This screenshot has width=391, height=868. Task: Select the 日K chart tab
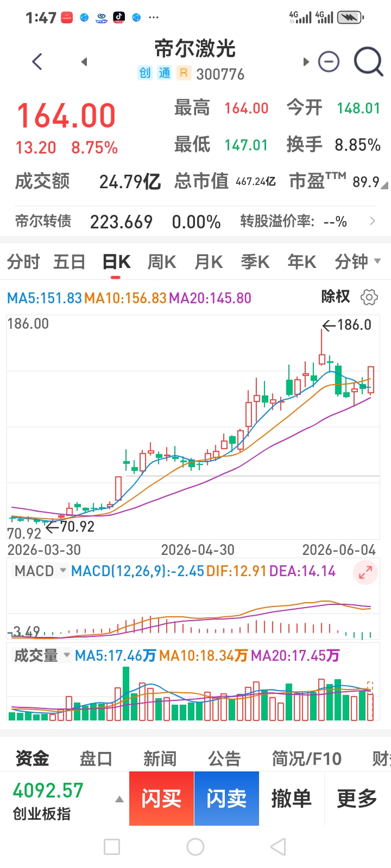116,261
